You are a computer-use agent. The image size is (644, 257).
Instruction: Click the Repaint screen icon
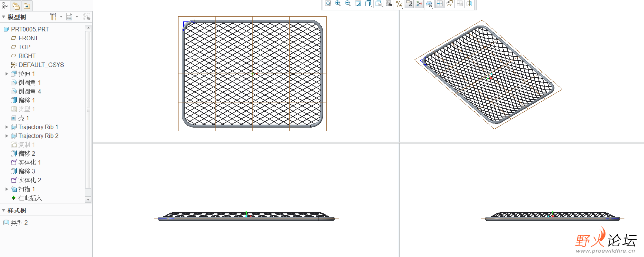[x=358, y=4]
